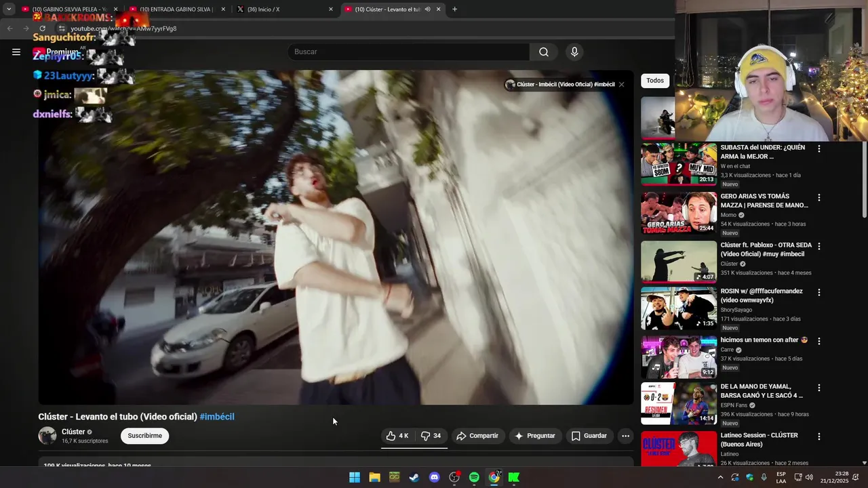The width and height of the screenshot is (868, 488).
Task: Click the tray microphone icon
Action: [764, 477]
